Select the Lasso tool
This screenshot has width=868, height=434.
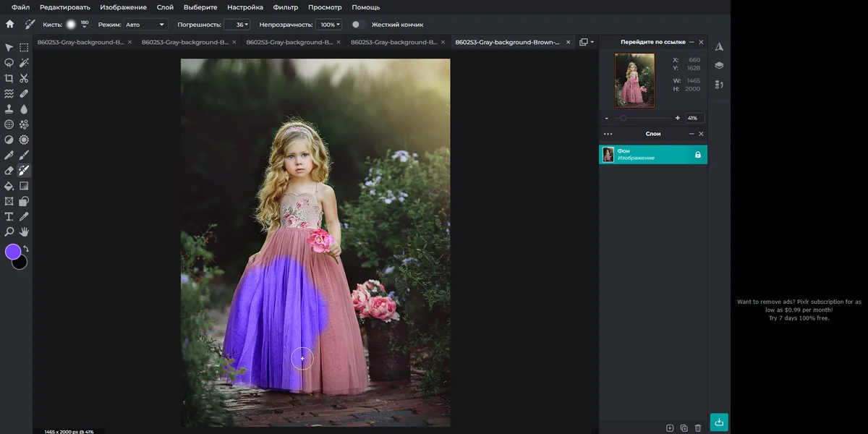click(9, 63)
